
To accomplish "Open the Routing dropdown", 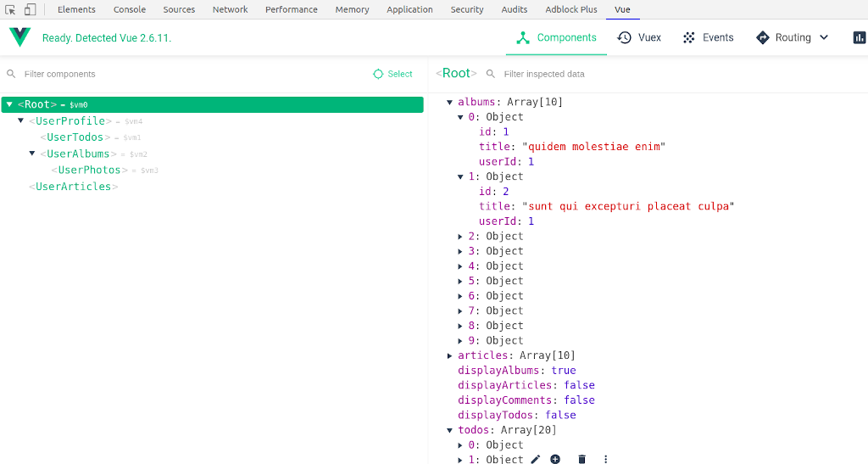I will (792, 37).
